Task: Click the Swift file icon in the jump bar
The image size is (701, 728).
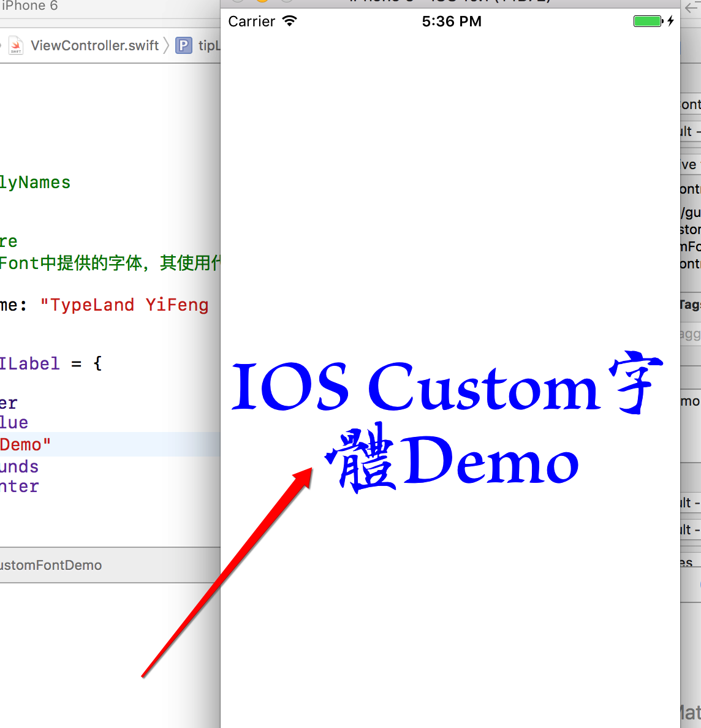Action: coord(17,45)
